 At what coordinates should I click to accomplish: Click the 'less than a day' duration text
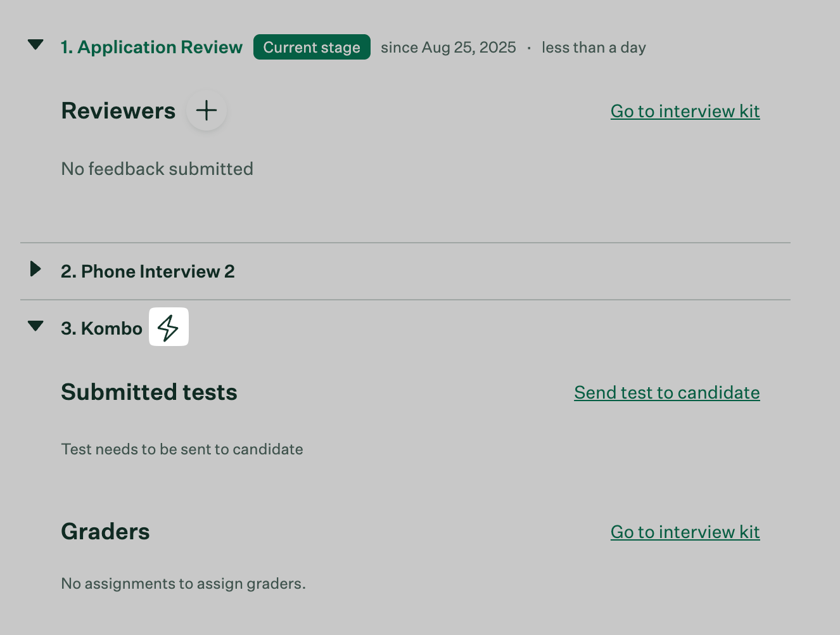pyautogui.click(x=594, y=48)
